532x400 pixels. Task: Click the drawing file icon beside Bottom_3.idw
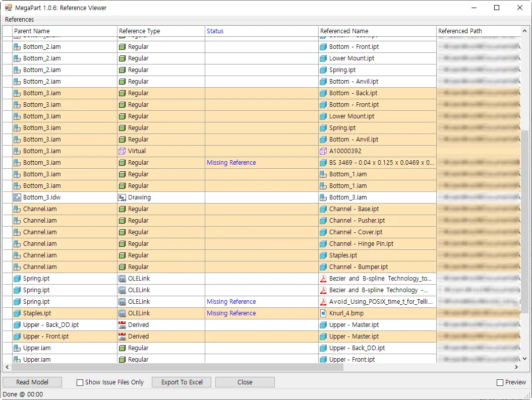click(17, 197)
